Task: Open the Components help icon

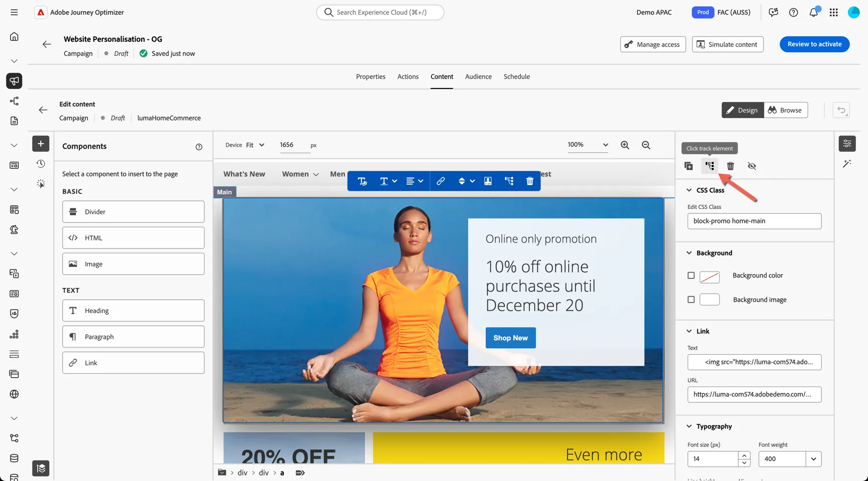Action: tap(199, 147)
